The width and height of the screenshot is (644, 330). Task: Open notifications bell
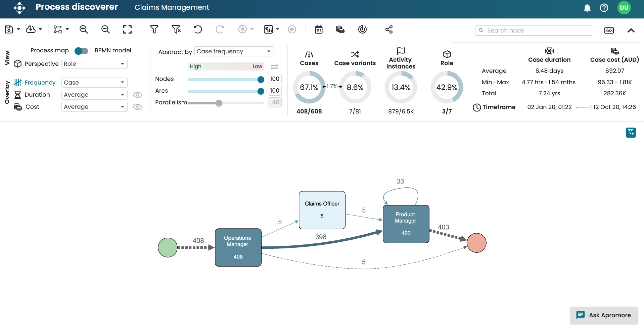[587, 8]
